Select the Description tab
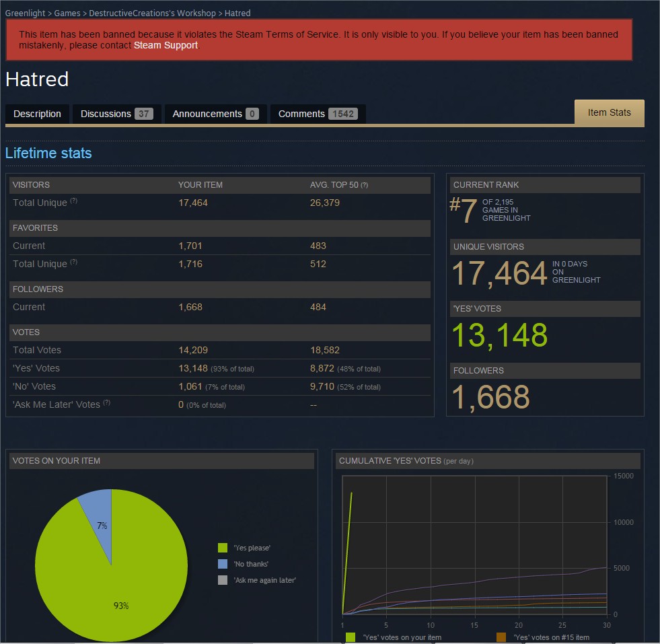This screenshot has width=660, height=644. (x=37, y=114)
